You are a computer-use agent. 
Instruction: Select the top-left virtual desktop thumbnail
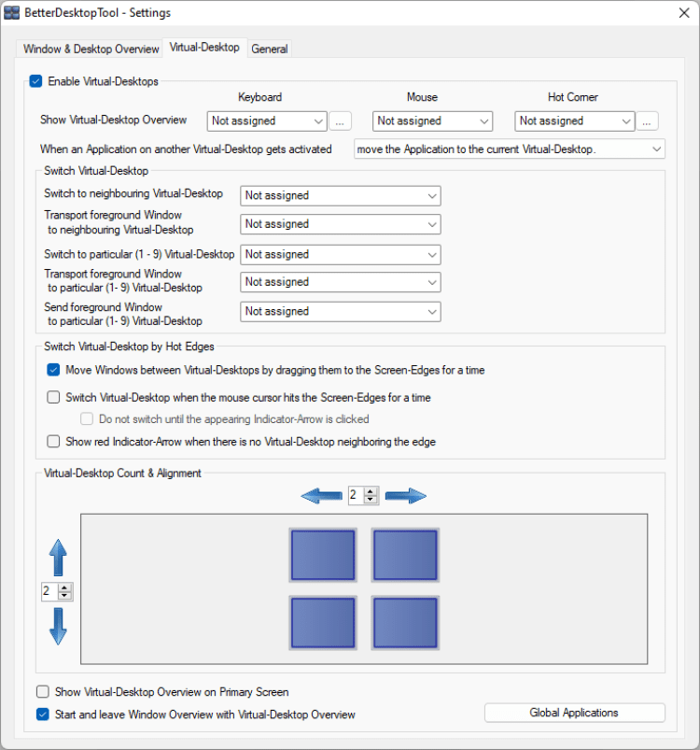(323, 556)
